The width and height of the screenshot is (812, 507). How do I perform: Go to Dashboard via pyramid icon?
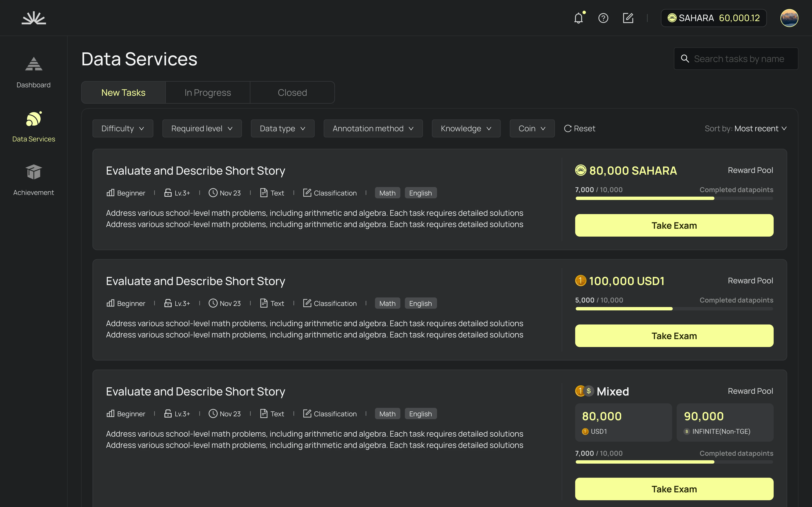(x=34, y=64)
